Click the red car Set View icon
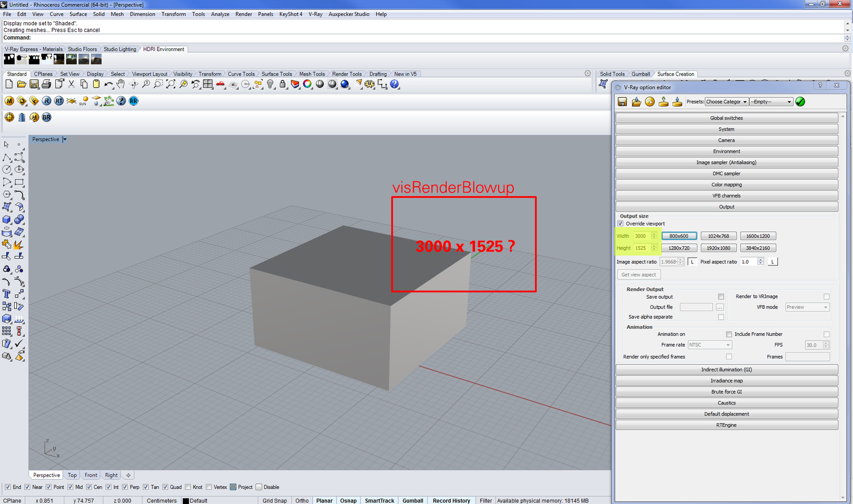 click(x=221, y=84)
